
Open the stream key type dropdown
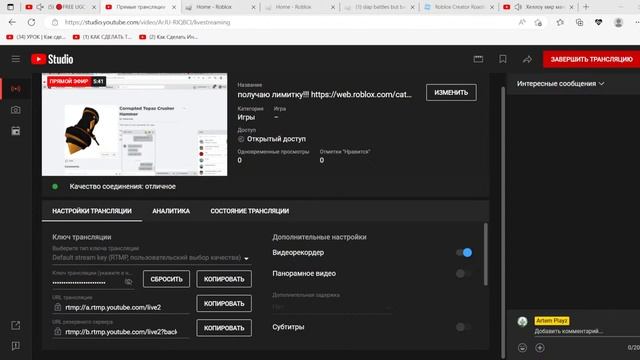coord(151,258)
